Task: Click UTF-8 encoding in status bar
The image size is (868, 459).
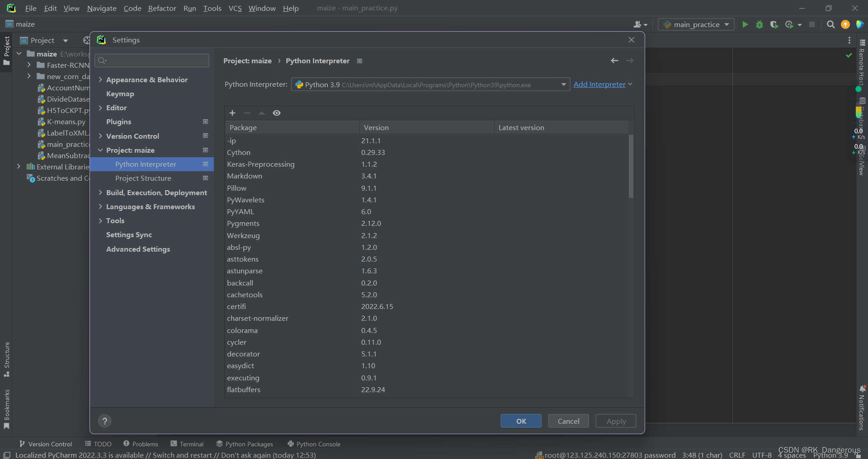Action: (x=762, y=455)
